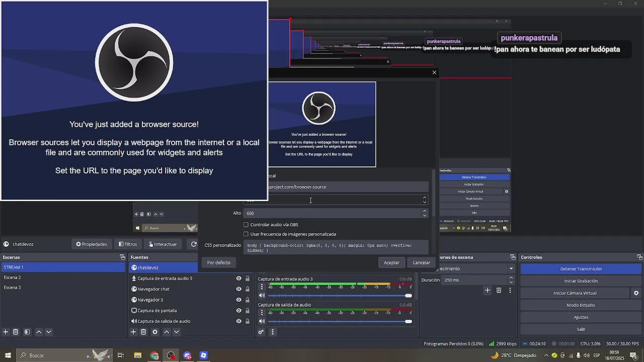The width and height of the screenshot is (644, 362).
Task: Select the STREAM 1 scene
Action: 63,267
